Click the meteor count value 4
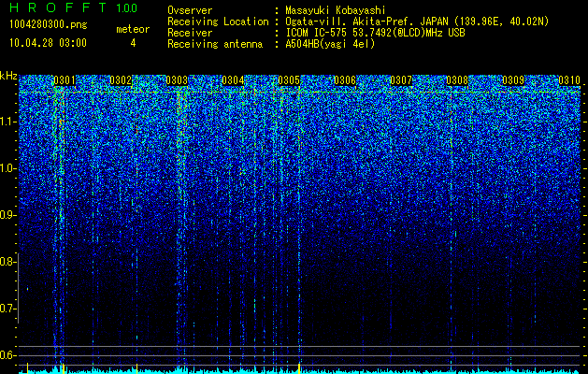The width and height of the screenshot is (588, 374). tap(133, 43)
